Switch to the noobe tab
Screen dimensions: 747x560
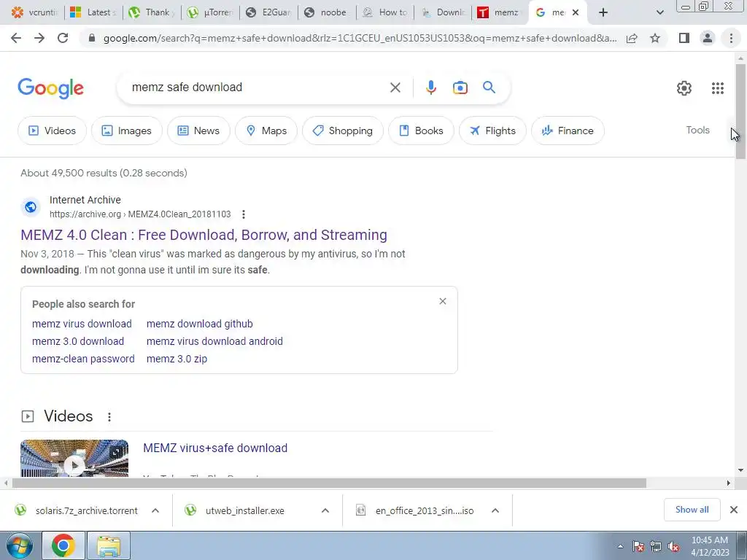click(x=328, y=12)
